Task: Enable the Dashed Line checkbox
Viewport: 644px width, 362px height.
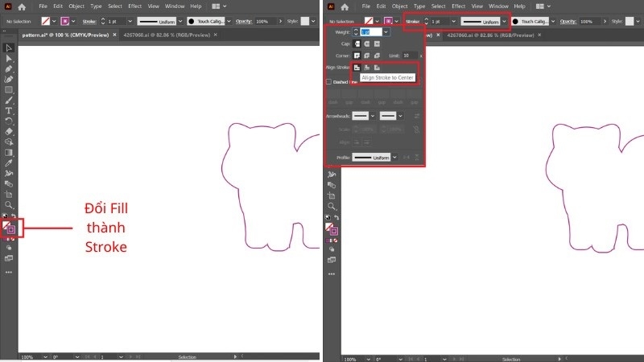Action: point(328,82)
